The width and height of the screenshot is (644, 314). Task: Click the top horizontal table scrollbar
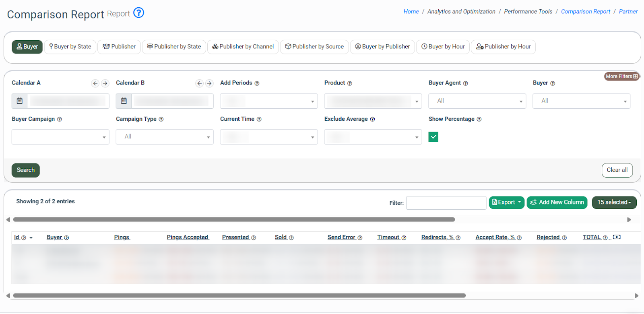(x=234, y=220)
